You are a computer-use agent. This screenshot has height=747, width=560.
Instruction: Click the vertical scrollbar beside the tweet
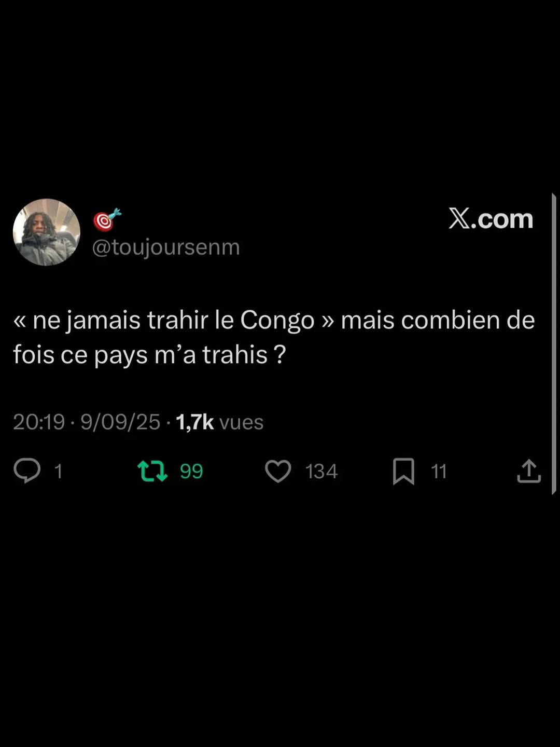coord(554,343)
